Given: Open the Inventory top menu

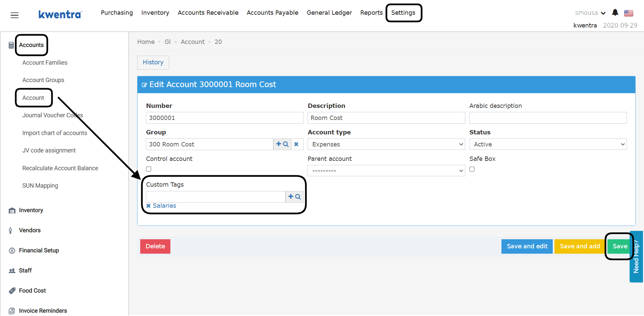Looking at the screenshot, I should pyautogui.click(x=155, y=13).
